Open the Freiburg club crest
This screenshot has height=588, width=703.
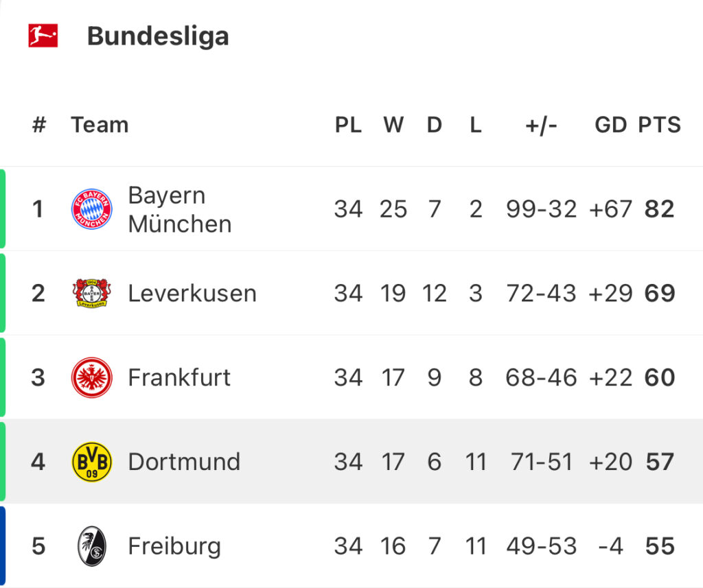(x=92, y=546)
